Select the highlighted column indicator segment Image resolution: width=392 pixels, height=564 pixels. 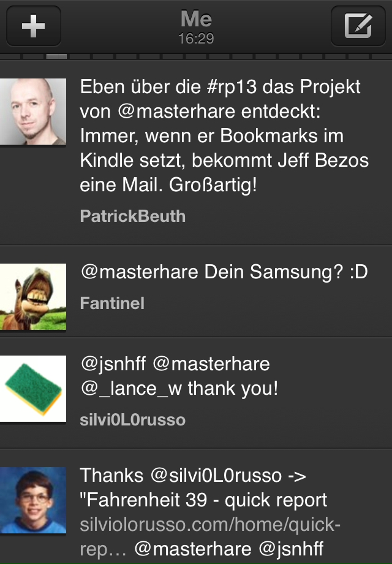click(57, 56)
